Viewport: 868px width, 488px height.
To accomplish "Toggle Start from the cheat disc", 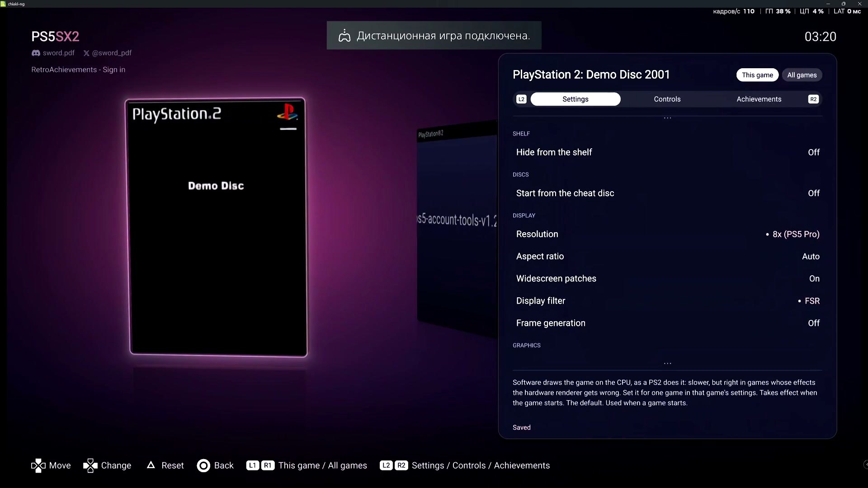I will (x=667, y=193).
